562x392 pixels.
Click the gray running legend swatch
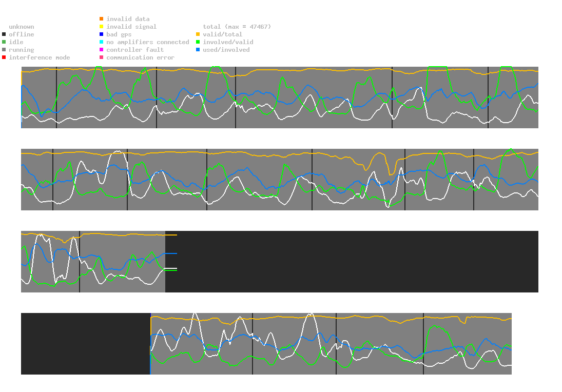click(4, 50)
